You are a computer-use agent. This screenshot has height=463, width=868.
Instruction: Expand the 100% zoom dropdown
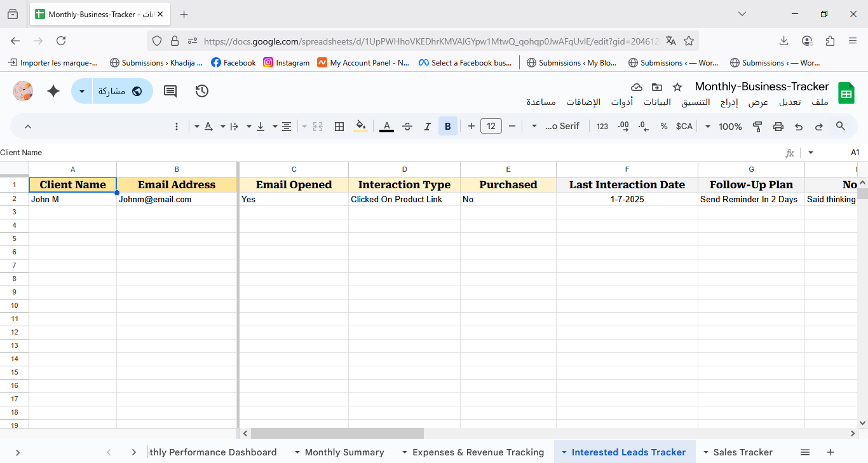(724, 127)
